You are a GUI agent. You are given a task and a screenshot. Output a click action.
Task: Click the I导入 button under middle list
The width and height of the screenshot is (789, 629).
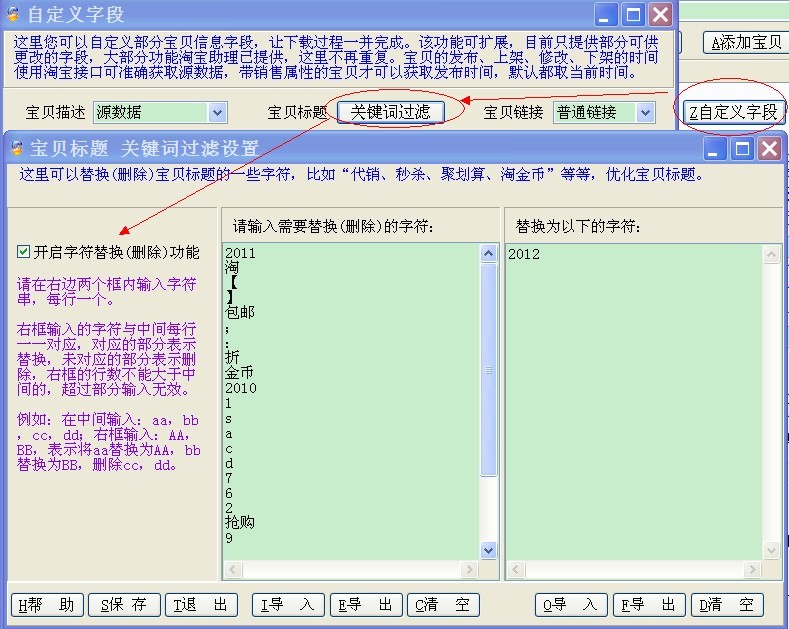[x=287, y=605]
